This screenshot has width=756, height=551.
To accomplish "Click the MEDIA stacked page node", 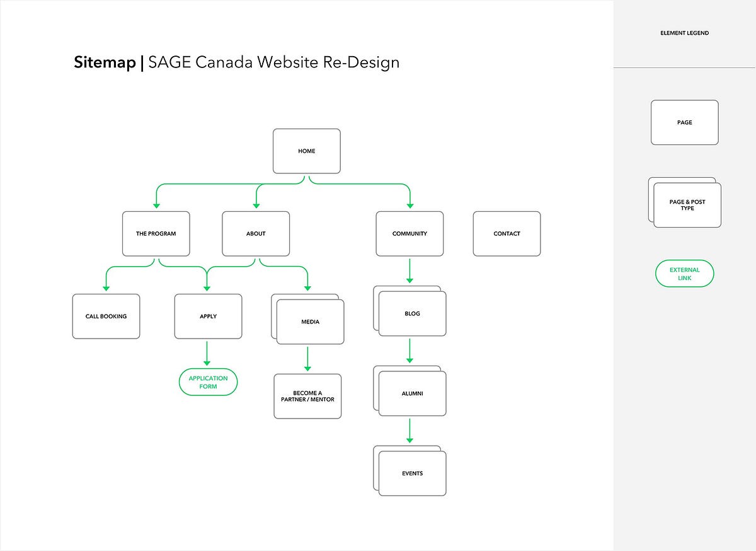I will [x=308, y=319].
